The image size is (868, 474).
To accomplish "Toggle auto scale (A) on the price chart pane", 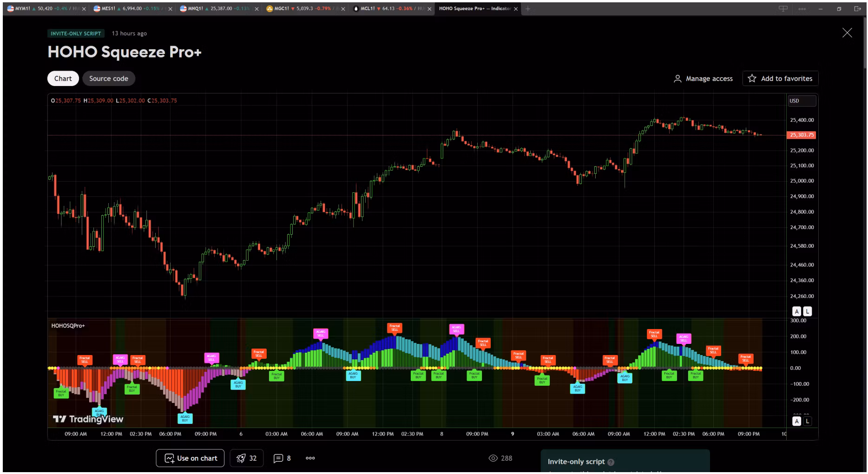I will click(x=796, y=311).
